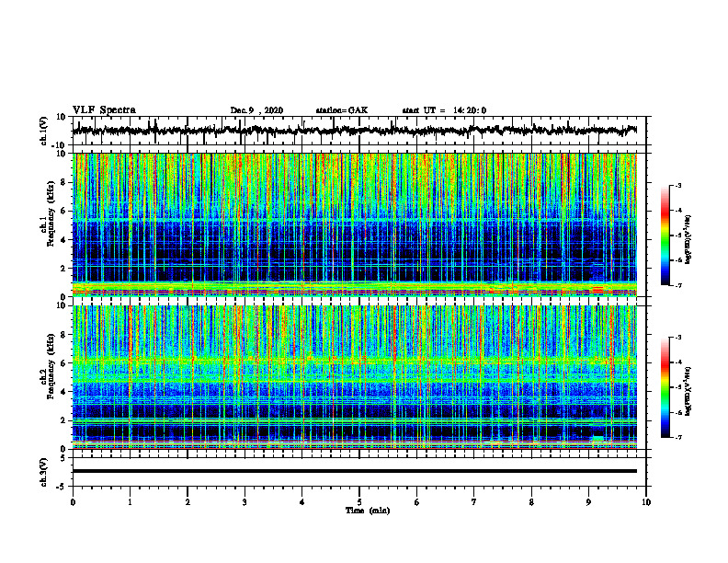Click the '-3' label on ch.1 colorbar

[x=678, y=186]
